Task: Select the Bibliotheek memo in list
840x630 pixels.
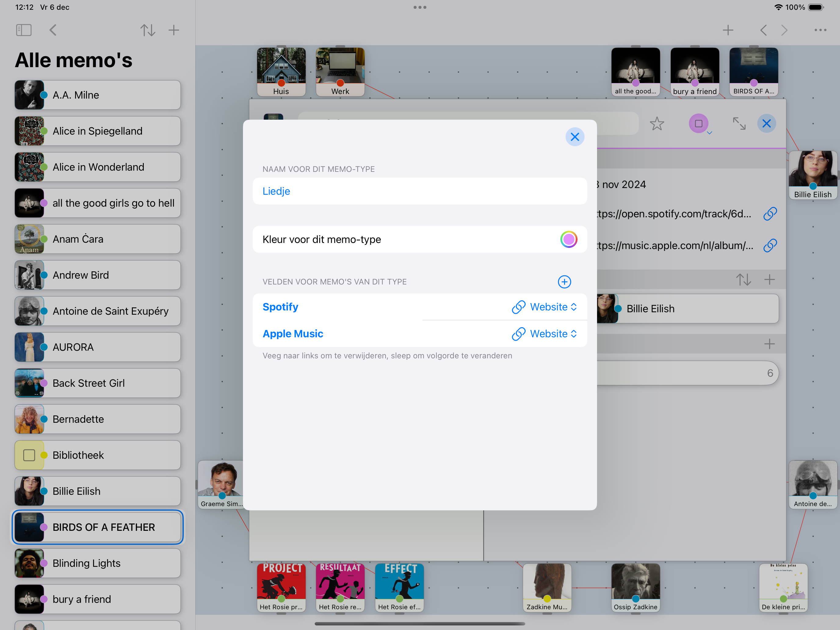Action: pos(98,455)
